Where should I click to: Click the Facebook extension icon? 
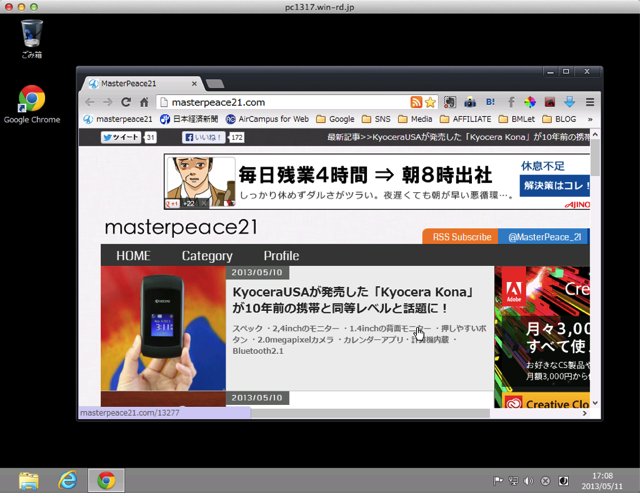pos(511,102)
